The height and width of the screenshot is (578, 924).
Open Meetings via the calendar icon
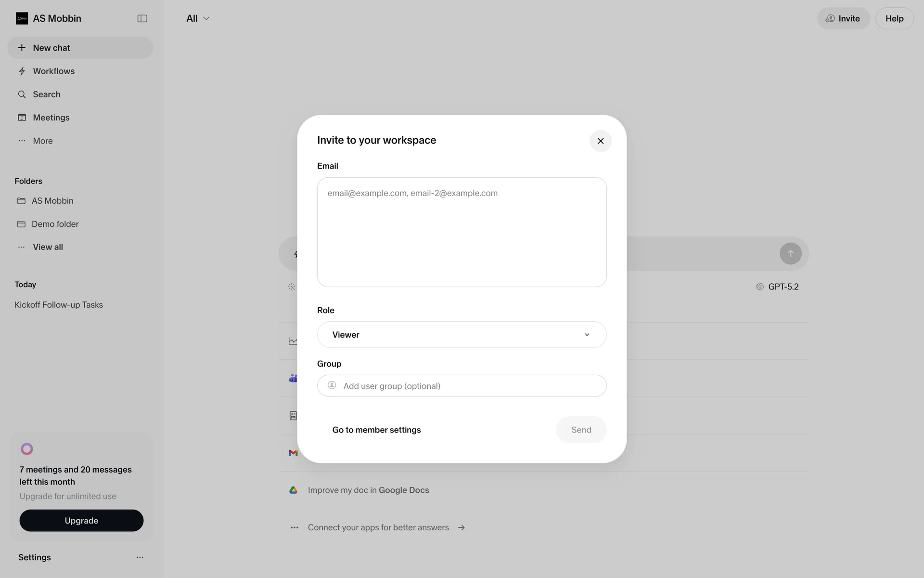[22, 118]
